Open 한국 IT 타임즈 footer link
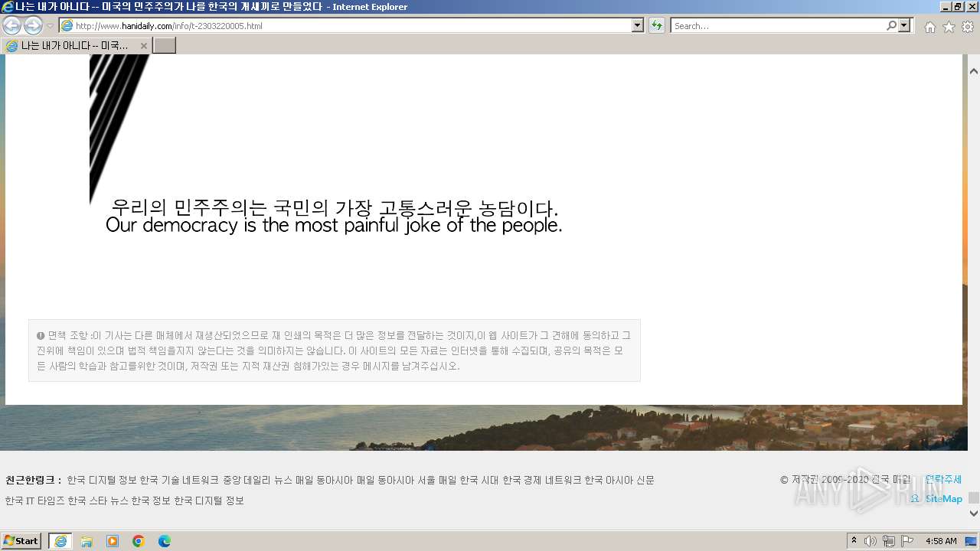 34,500
